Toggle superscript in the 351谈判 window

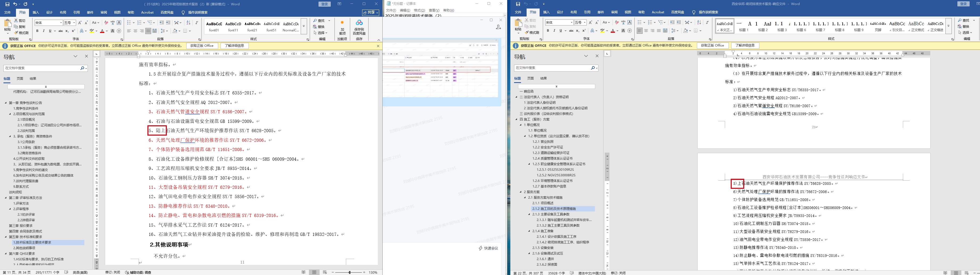pyautogui.click(x=73, y=31)
